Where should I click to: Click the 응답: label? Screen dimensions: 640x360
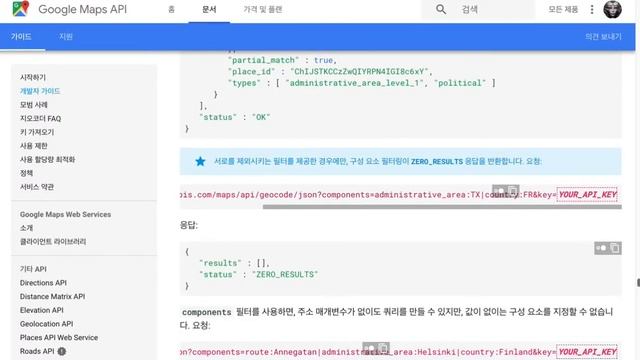point(189,225)
